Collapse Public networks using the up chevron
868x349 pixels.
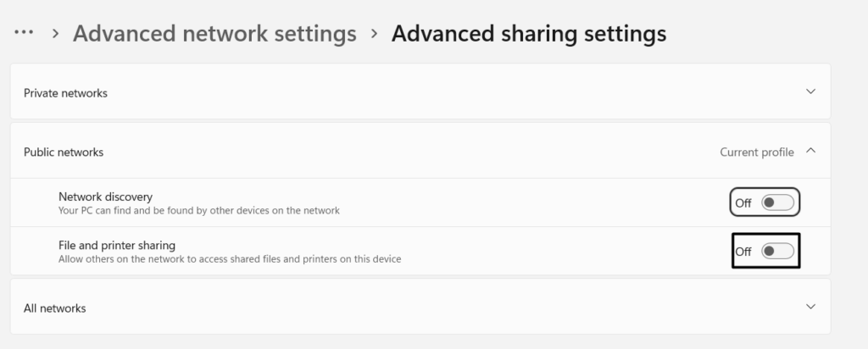(x=810, y=152)
